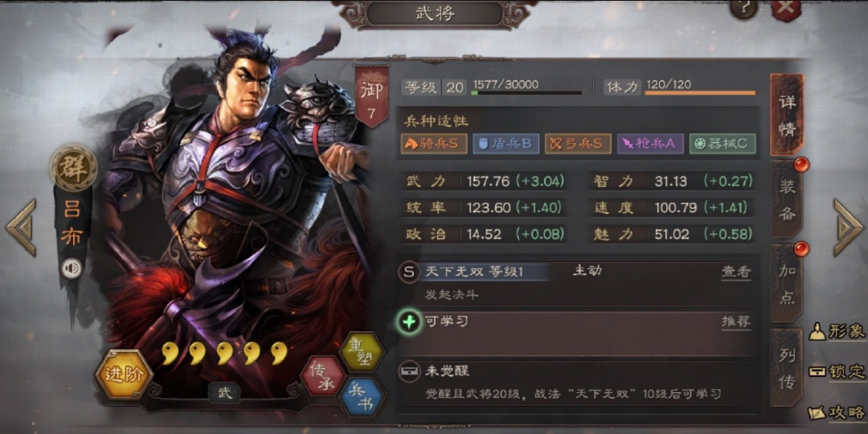Click the green experience progress bar

526,93
